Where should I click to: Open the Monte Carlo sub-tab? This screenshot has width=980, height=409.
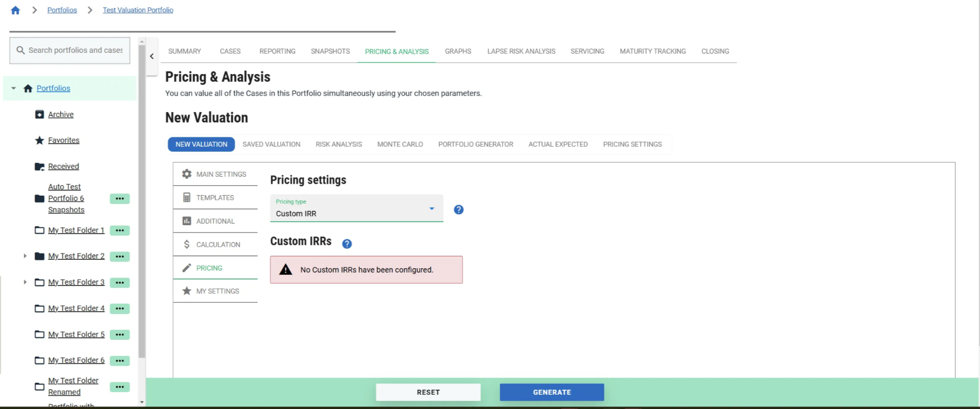click(400, 144)
